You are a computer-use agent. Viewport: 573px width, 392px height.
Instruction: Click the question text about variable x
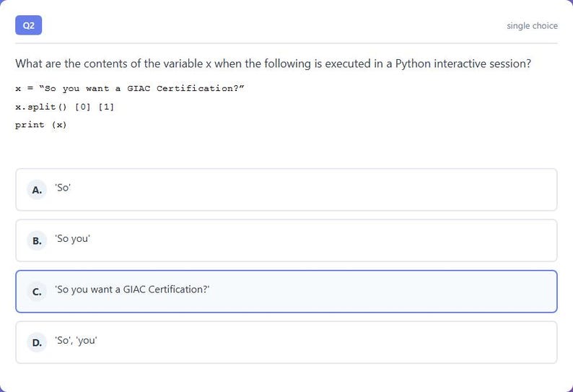(x=273, y=64)
